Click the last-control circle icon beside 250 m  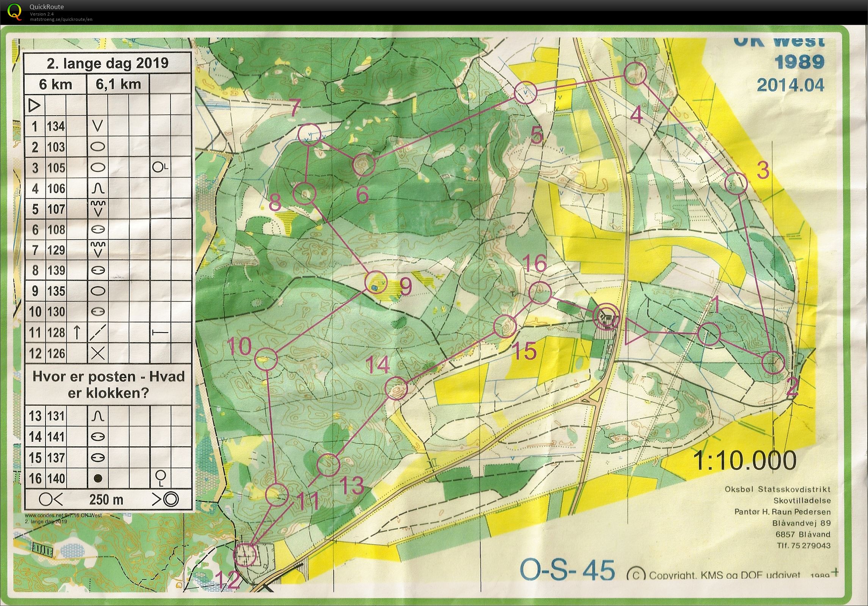coord(51,500)
